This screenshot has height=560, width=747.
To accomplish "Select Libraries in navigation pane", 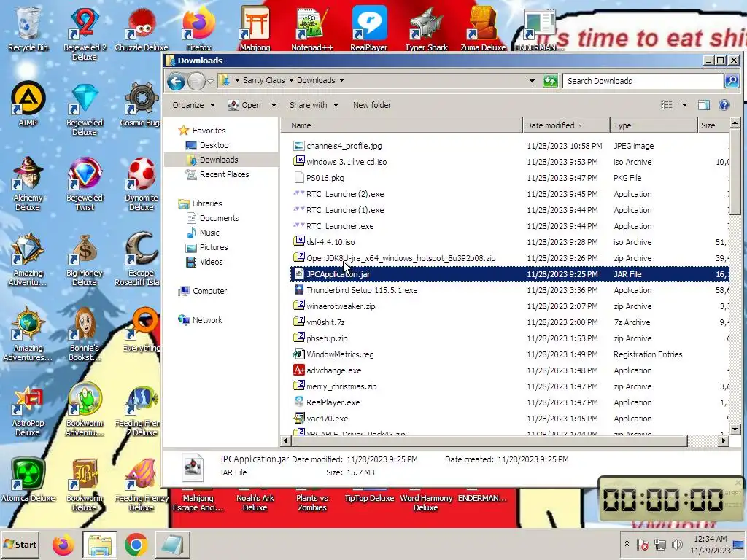I will [206, 203].
